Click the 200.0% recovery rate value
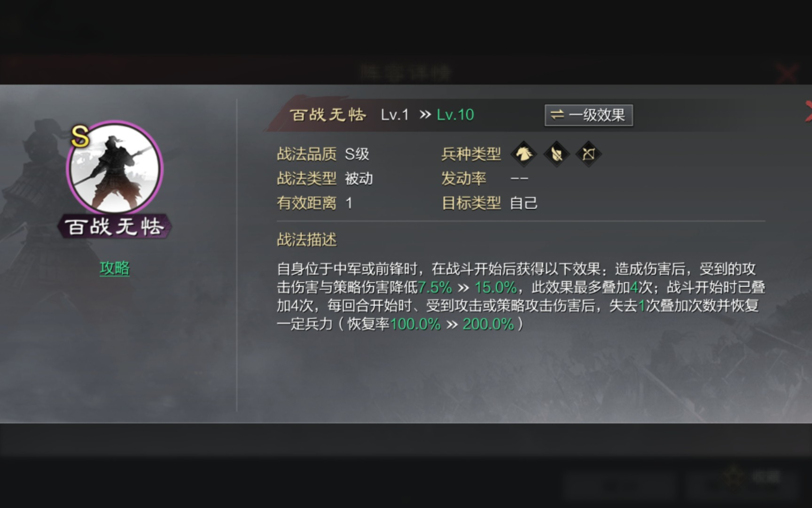 click(489, 324)
